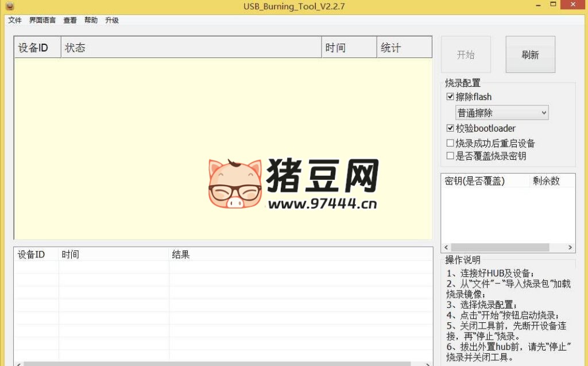Uncheck the 校验bootloader option

pos(450,128)
